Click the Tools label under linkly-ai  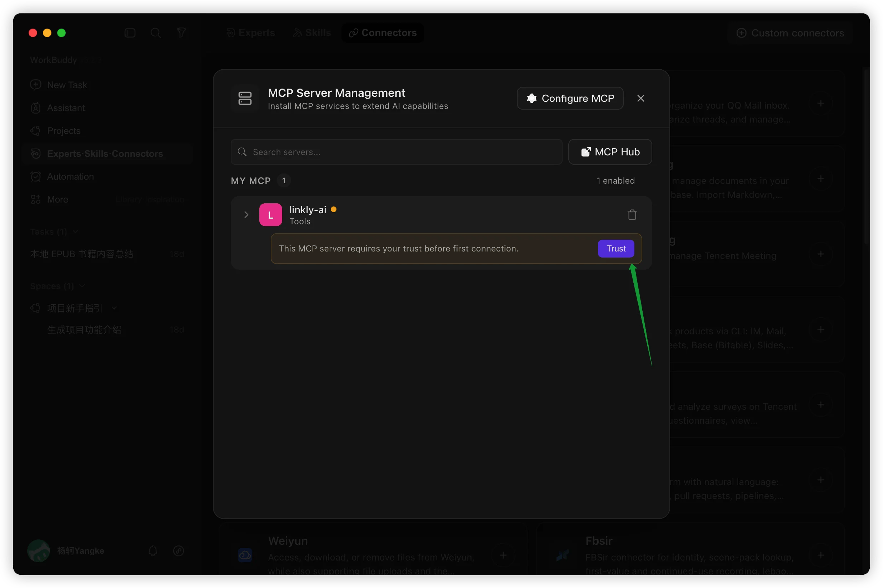tap(300, 221)
